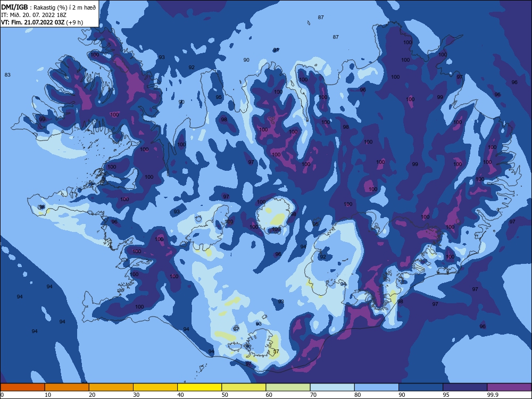Click the '50' label under the legend
This screenshot has height=399, width=532.
pyautogui.click(x=225, y=395)
